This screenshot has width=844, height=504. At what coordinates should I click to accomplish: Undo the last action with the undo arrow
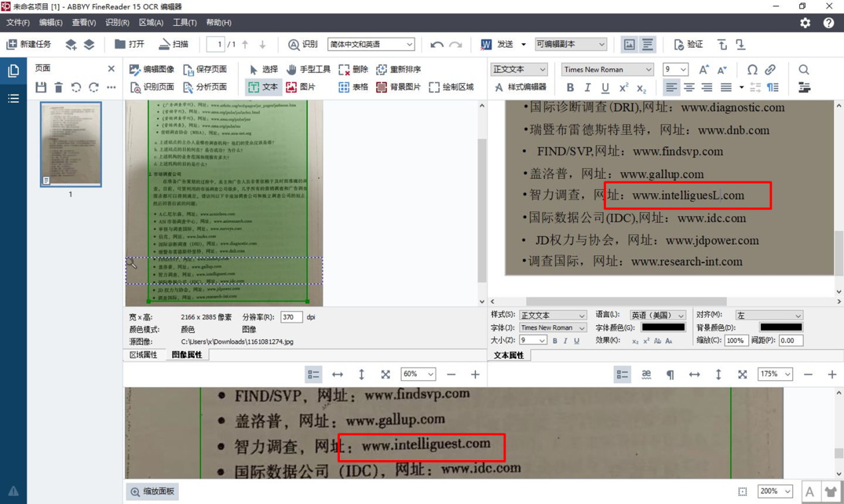pyautogui.click(x=437, y=45)
